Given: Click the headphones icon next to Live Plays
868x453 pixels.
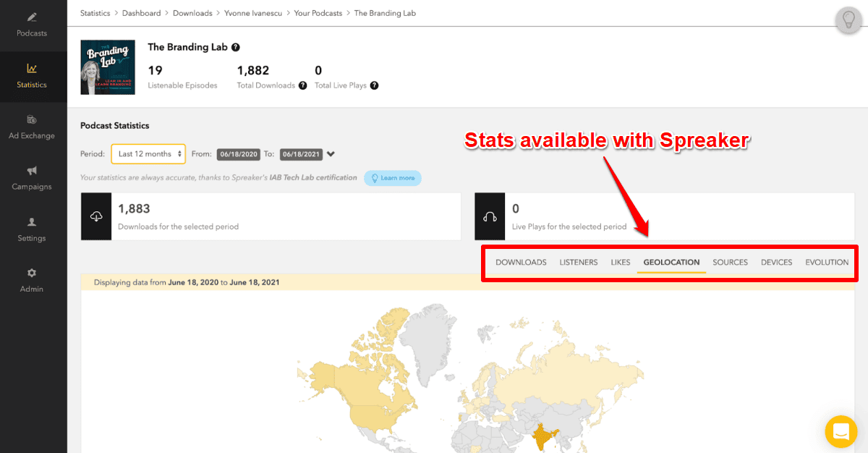Looking at the screenshot, I should [490, 216].
